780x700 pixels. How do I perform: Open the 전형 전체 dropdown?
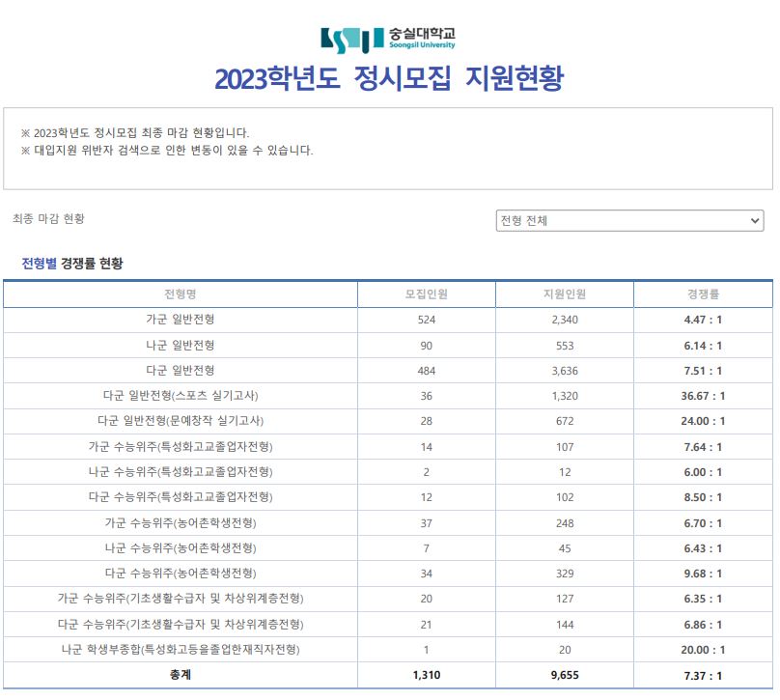[x=629, y=220]
